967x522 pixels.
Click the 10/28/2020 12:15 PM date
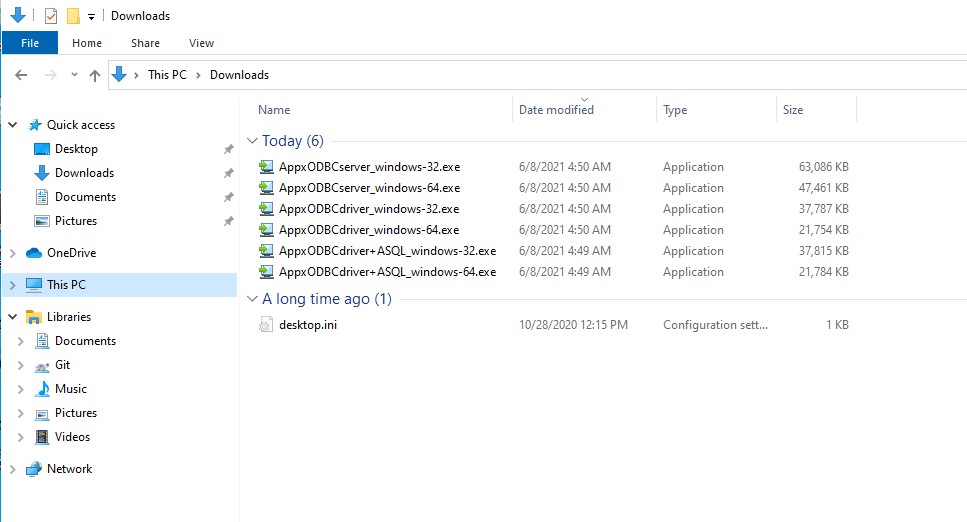click(x=573, y=325)
